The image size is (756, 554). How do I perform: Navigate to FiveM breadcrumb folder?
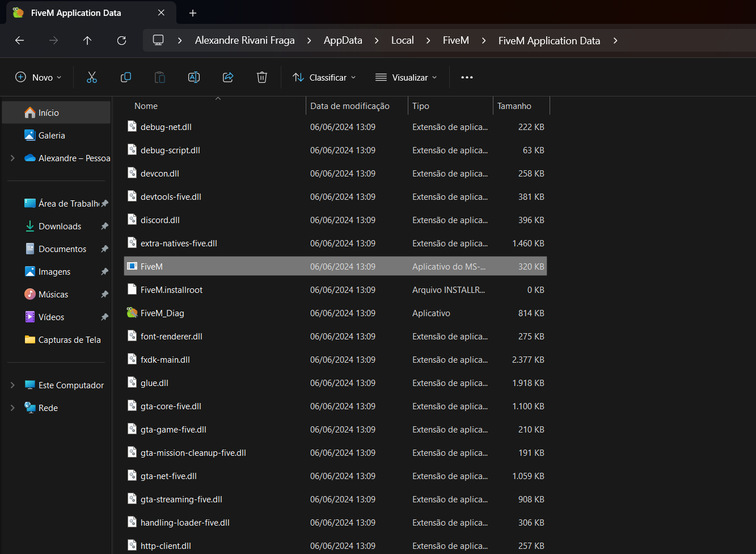coord(456,40)
